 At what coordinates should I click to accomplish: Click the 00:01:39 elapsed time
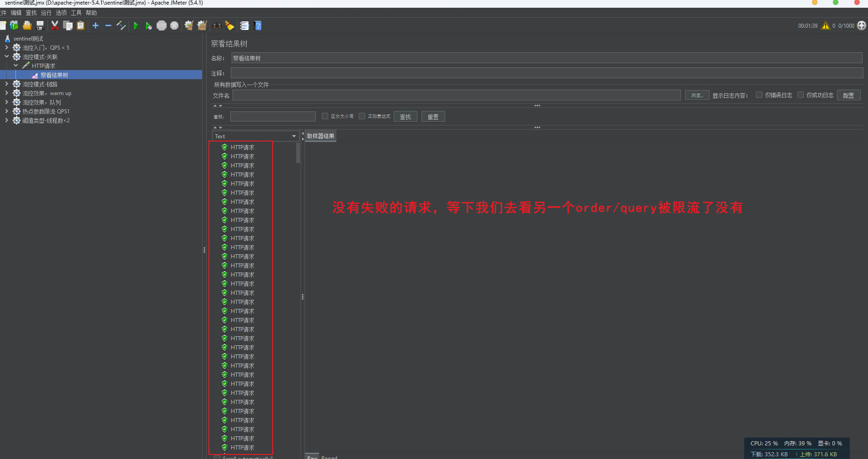(807, 26)
